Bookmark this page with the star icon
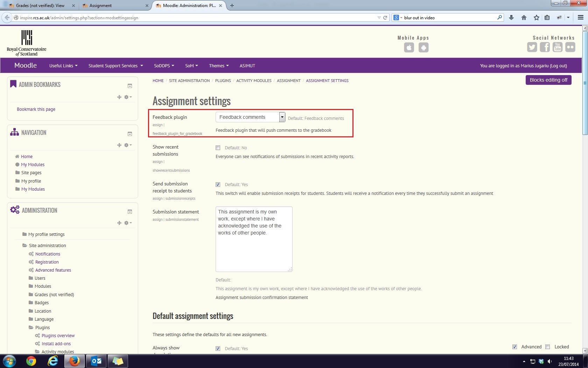Screen dimensions: 588x368 pos(536,18)
